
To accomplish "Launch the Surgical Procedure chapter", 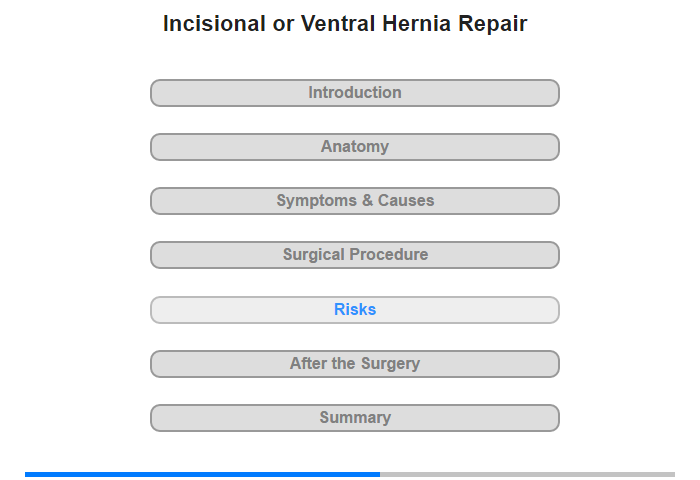I will tap(355, 255).
